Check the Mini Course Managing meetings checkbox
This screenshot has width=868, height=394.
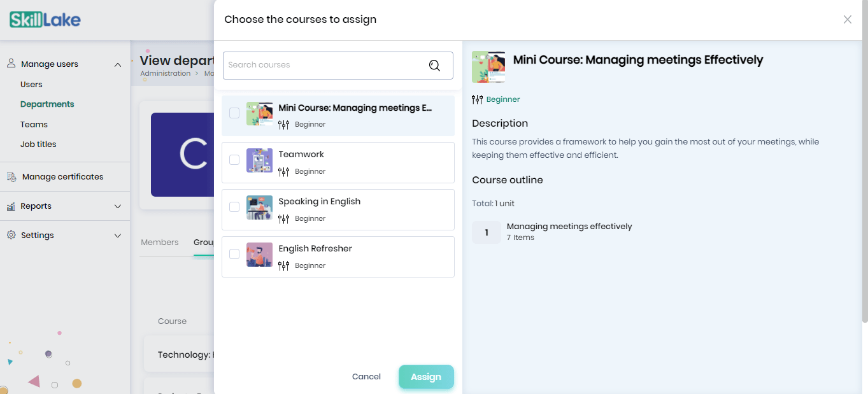click(x=234, y=113)
